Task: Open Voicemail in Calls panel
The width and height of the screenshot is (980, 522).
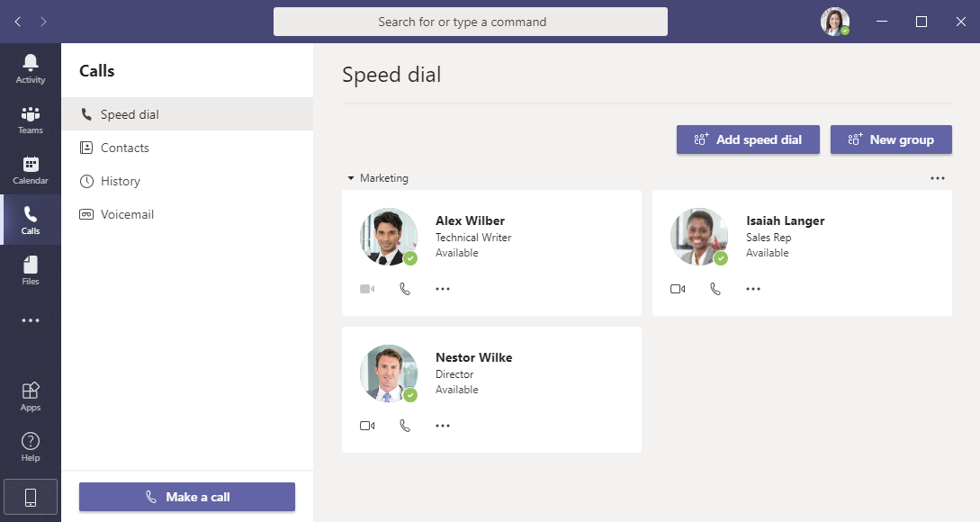Action: (127, 214)
